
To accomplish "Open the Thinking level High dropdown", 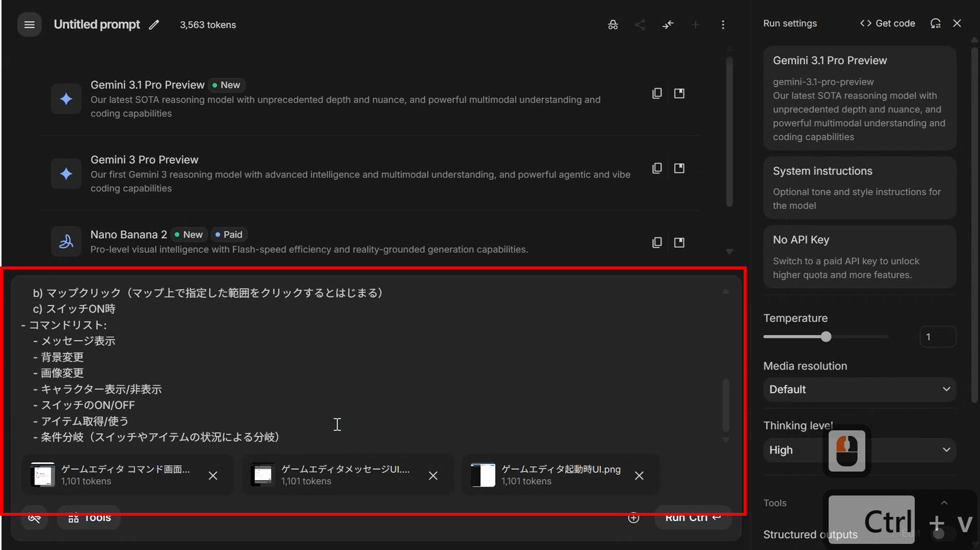I will [860, 450].
